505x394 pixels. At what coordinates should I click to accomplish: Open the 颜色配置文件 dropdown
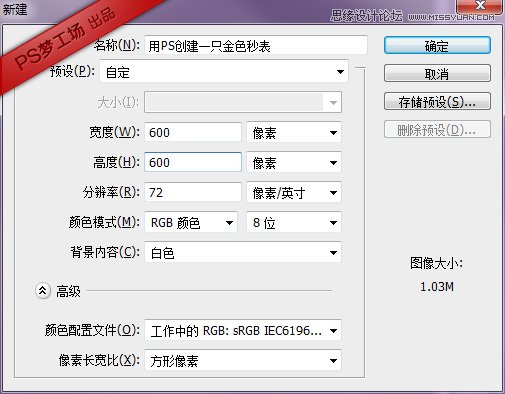pyautogui.click(x=243, y=330)
